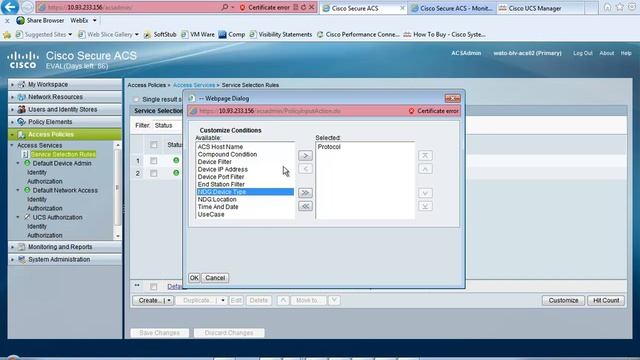Screen dimensions: 640x360
Task: Select the Single result selection radio
Action: [x=136, y=99]
